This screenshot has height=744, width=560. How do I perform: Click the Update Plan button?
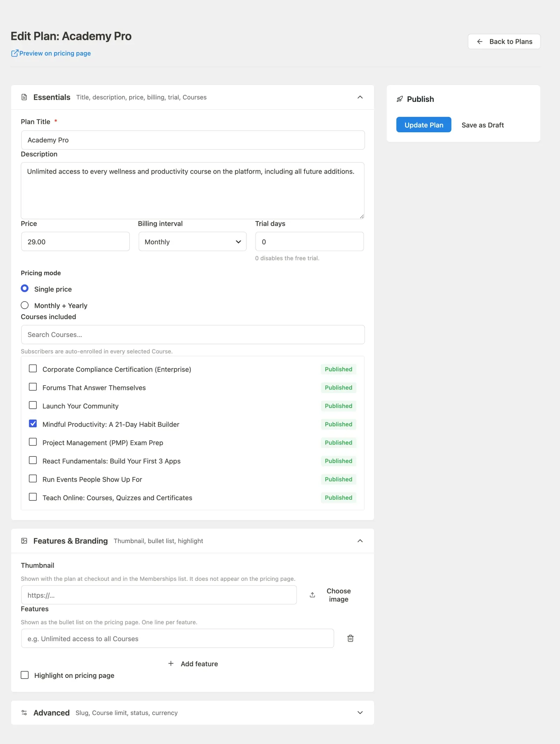423,125
